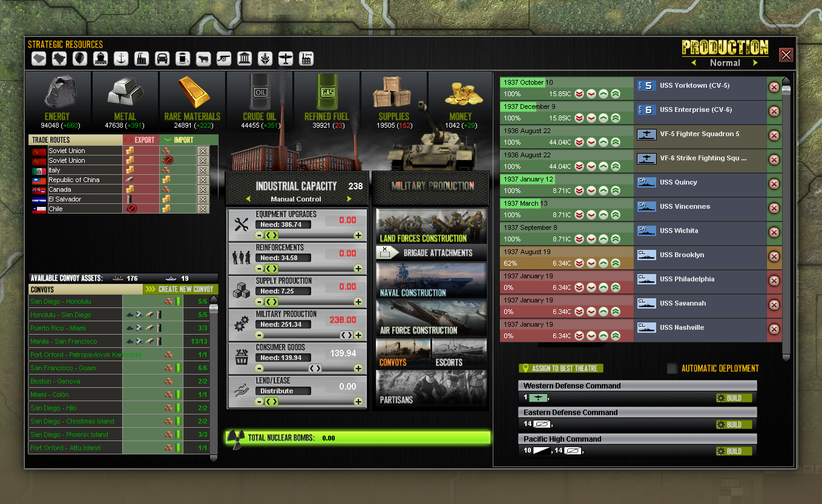Build units for Eastern Defense Command
The image size is (822, 504).
(734, 425)
